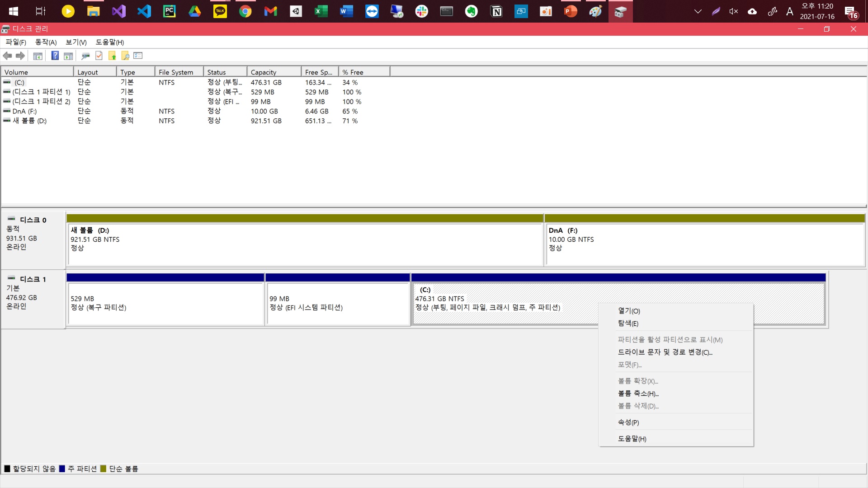The width and height of the screenshot is (868, 488).
Task: Select 속성(P) in the context menu
Action: (x=628, y=422)
